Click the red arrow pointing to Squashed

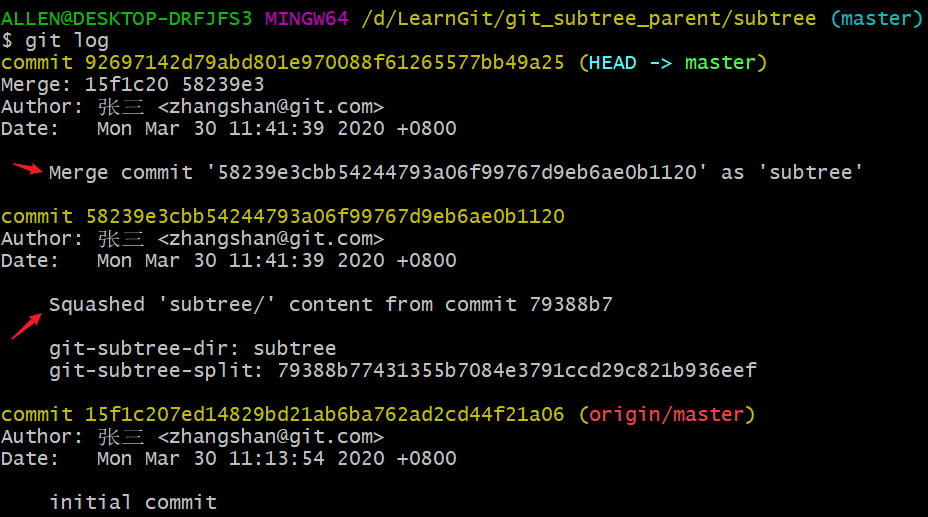27,327
